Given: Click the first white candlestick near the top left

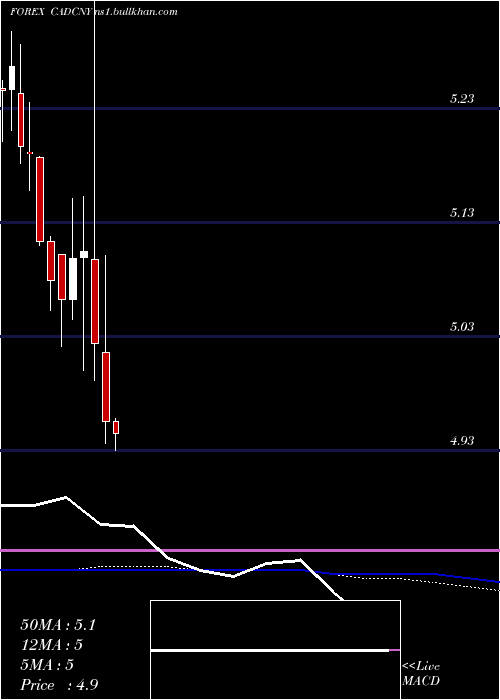Looking at the screenshot, I should click(x=12, y=78).
